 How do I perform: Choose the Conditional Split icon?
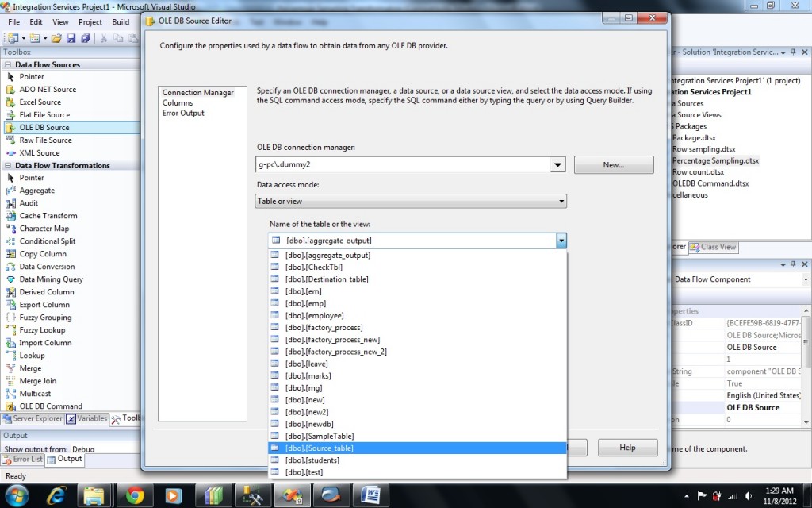[11, 241]
